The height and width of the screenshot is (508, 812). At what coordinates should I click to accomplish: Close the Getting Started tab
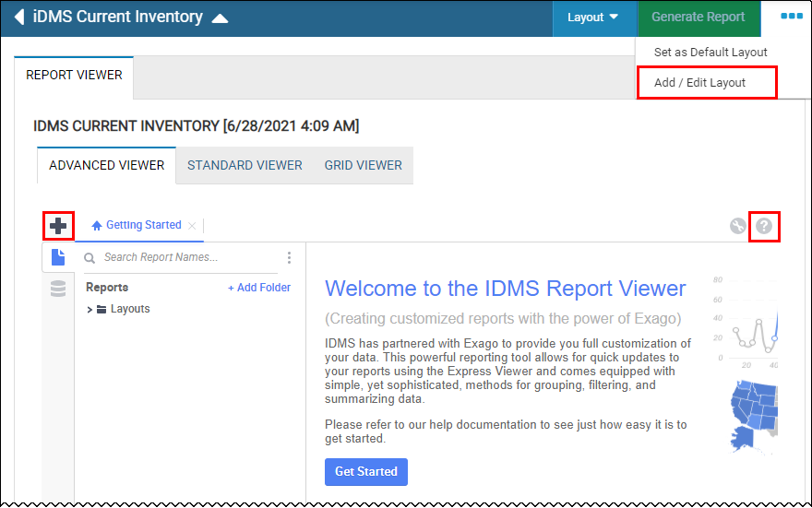coord(192,226)
